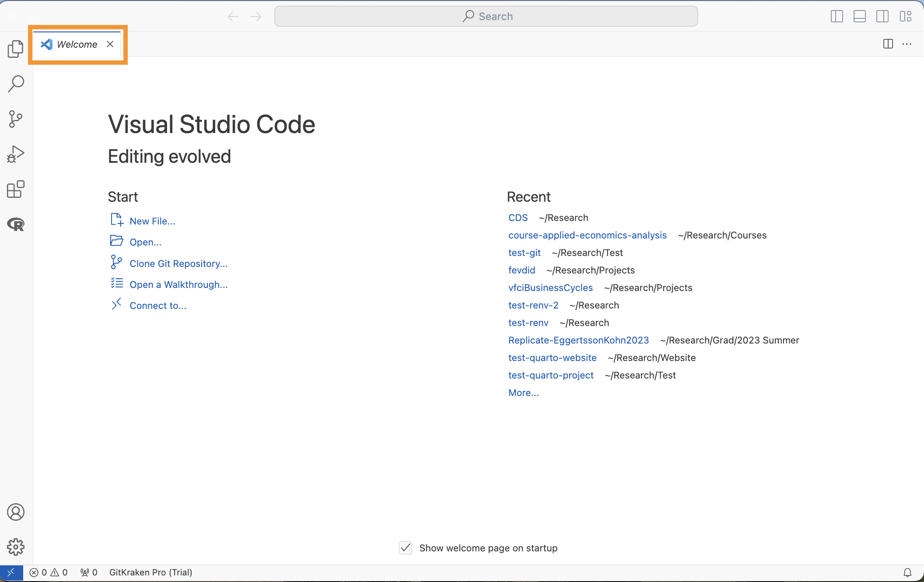Select the Welcome tab
Viewport: 924px width, 582px height.
point(77,44)
